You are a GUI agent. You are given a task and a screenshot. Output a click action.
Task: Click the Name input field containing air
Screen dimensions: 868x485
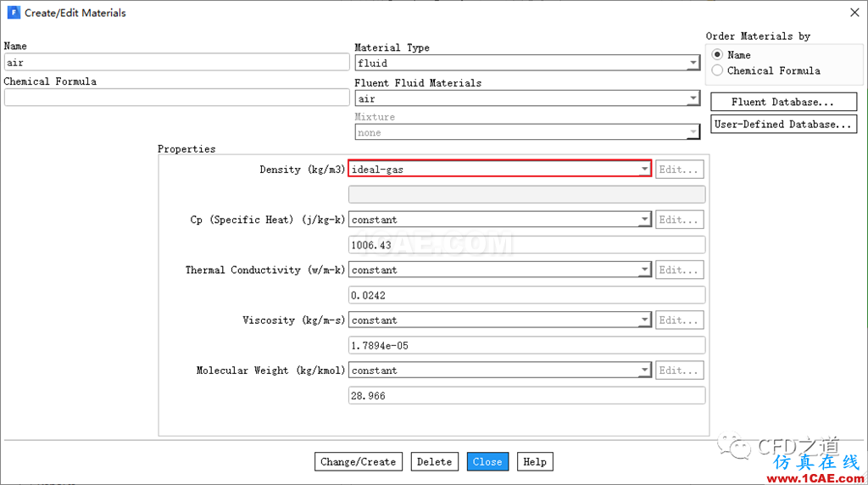point(176,62)
